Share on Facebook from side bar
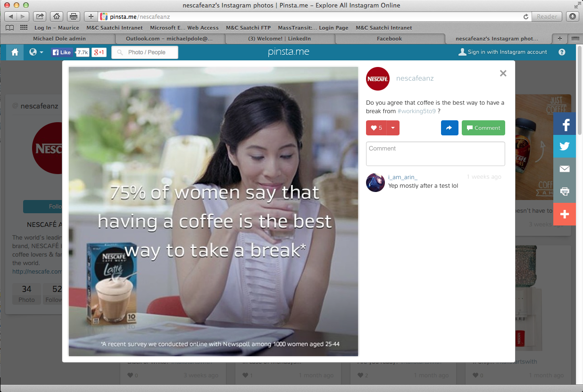 tap(565, 124)
